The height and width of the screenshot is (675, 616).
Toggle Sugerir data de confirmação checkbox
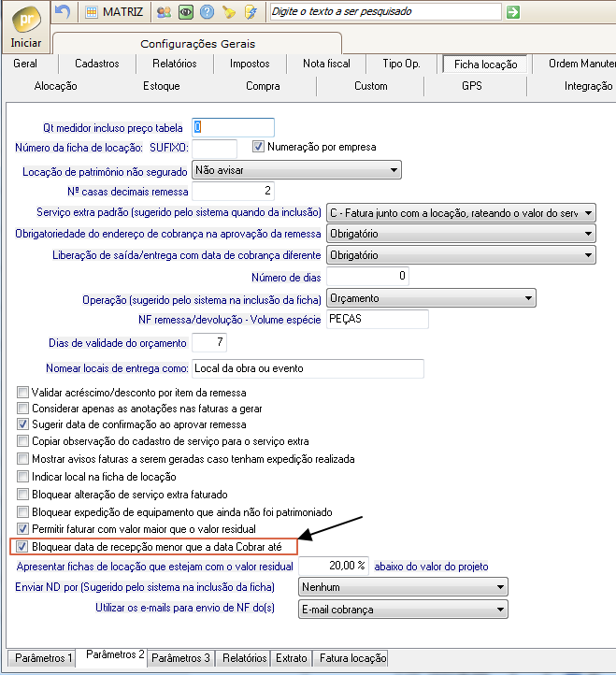[22, 424]
